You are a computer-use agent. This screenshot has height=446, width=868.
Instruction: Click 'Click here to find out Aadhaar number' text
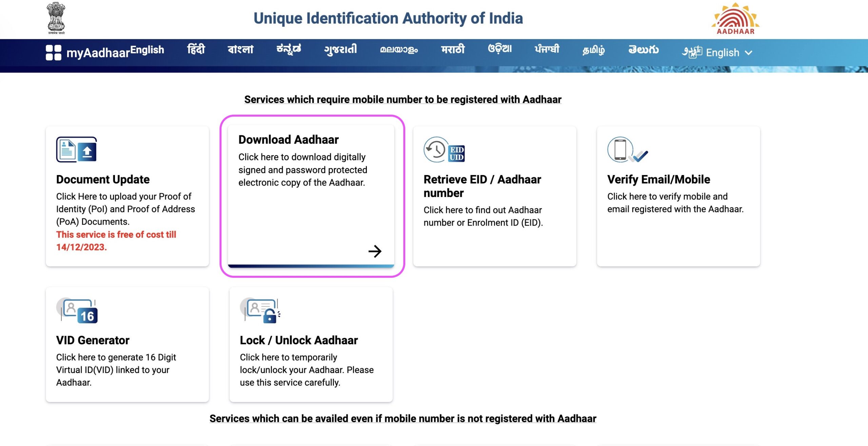pyautogui.click(x=483, y=216)
